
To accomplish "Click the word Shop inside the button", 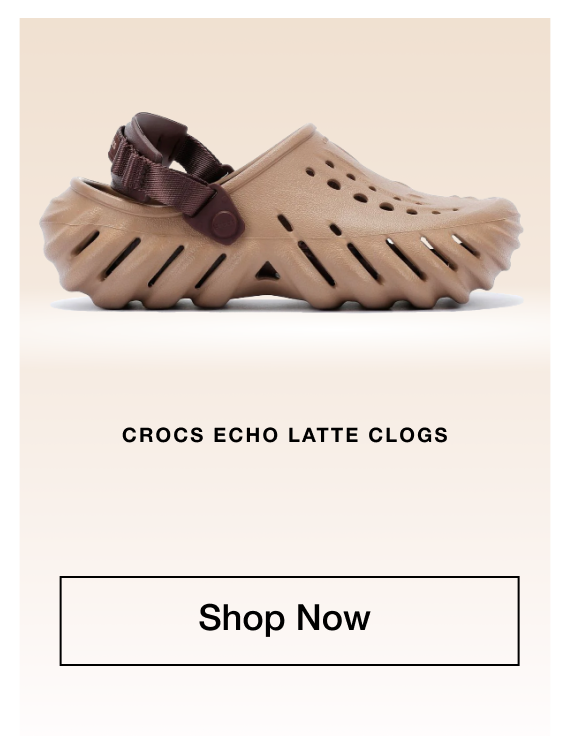I will click(x=242, y=618).
